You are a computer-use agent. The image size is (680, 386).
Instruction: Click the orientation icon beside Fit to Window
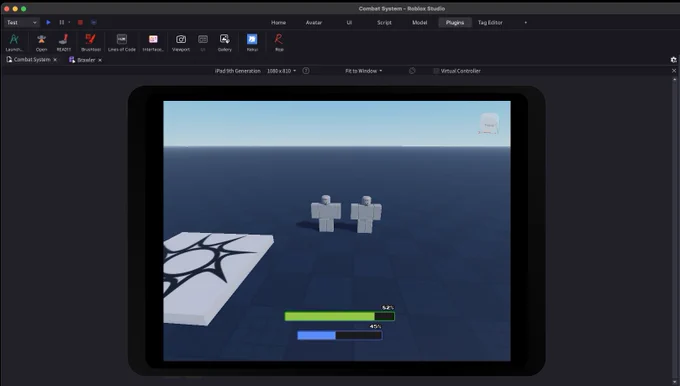[x=412, y=71]
